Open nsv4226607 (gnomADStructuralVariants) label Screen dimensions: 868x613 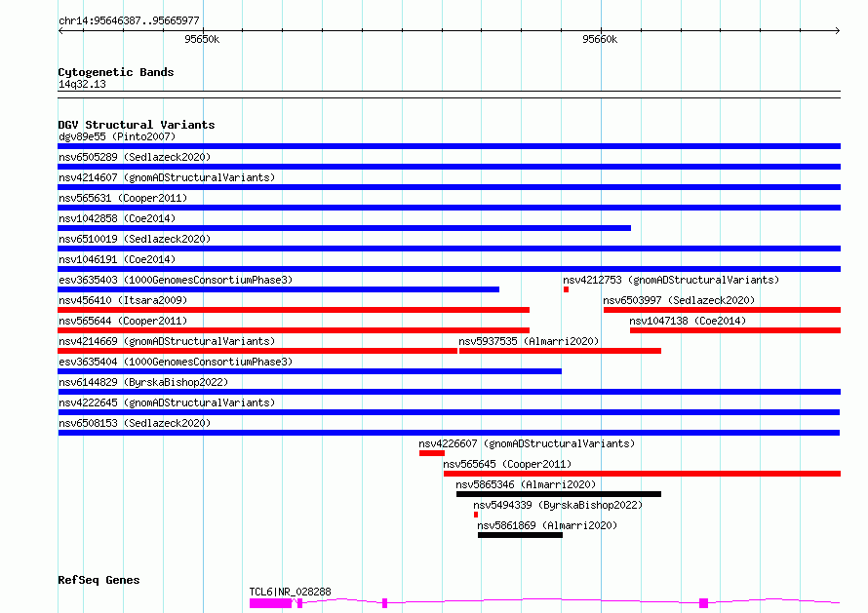click(527, 443)
